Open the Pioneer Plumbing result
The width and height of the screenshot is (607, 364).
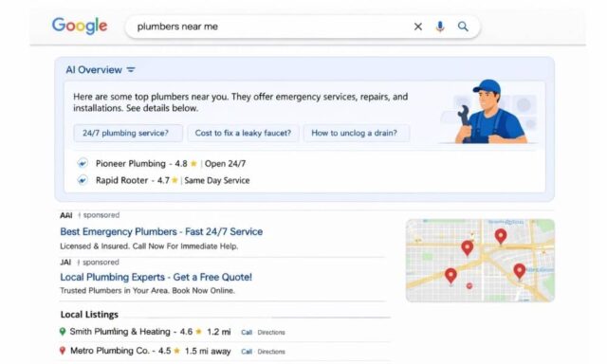click(131, 164)
